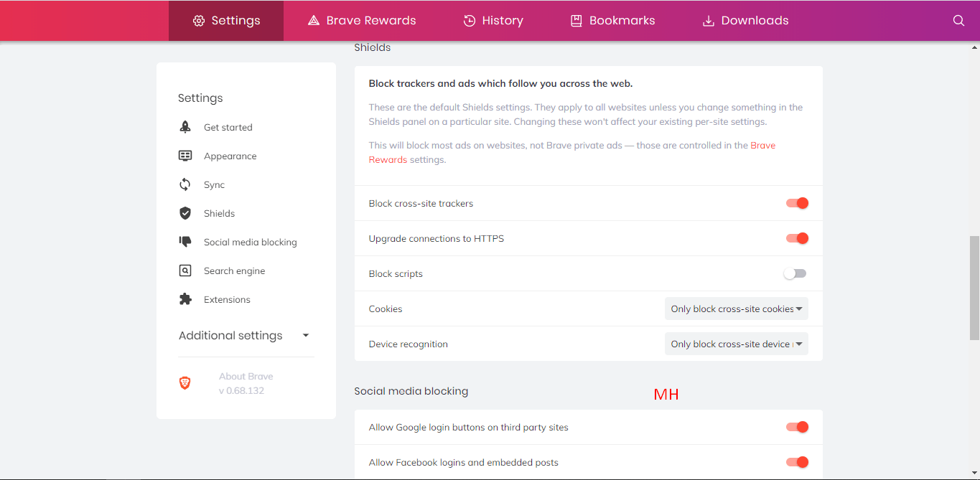The image size is (980, 480).
Task: Click the Search engine magnifier icon in sidebar
Action: pyautogui.click(x=185, y=270)
